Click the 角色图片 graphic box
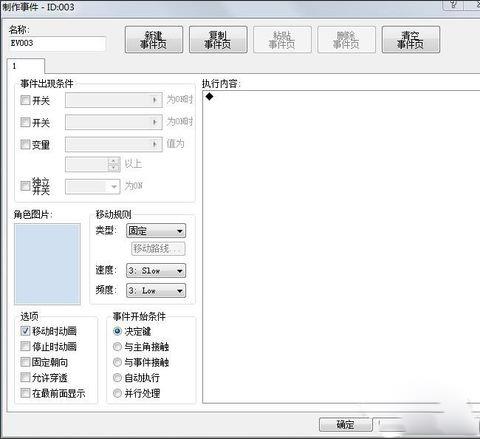Viewport: 480px width, 439px height. point(47,264)
